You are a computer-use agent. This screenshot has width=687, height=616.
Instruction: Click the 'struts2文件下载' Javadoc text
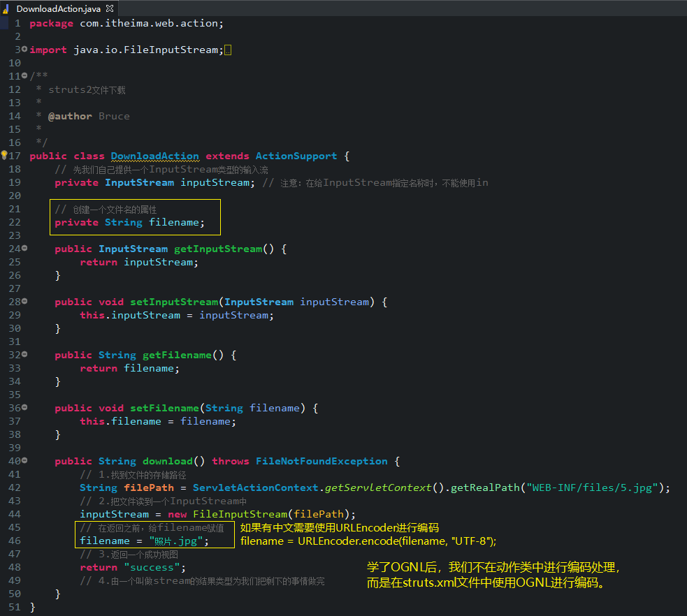tap(87, 90)
